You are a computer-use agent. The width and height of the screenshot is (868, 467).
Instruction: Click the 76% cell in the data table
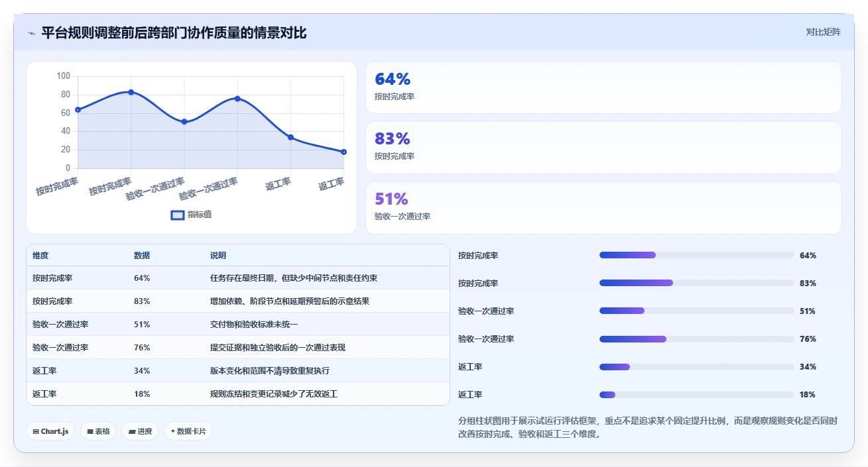click(x=142, y=348)
